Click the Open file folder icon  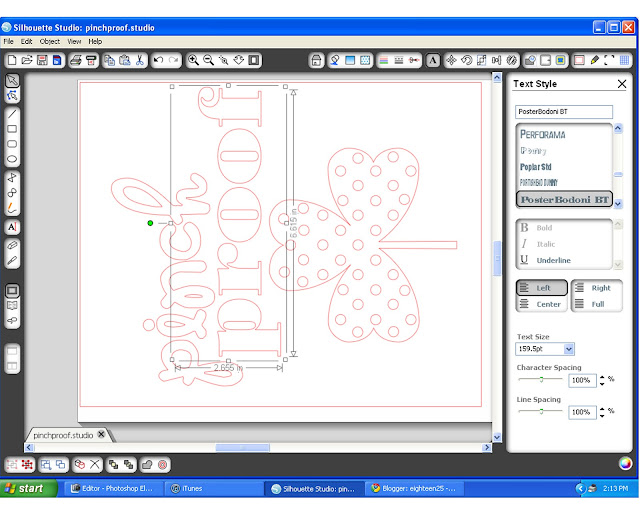[27, 60]
